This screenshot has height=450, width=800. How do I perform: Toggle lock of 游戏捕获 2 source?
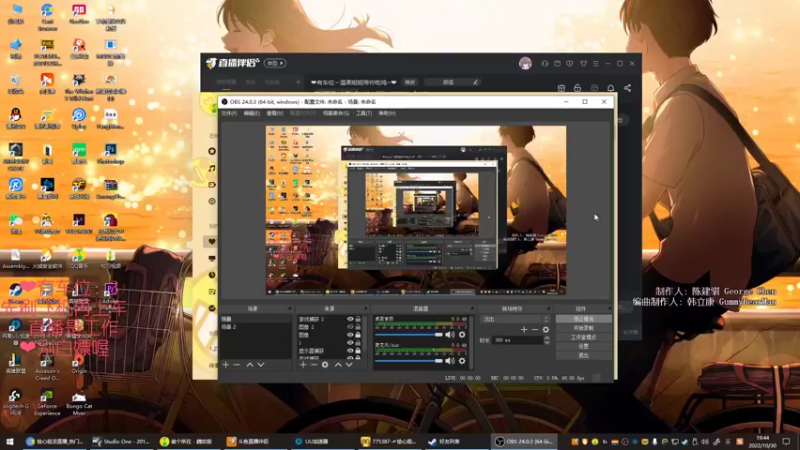[358, 319]
